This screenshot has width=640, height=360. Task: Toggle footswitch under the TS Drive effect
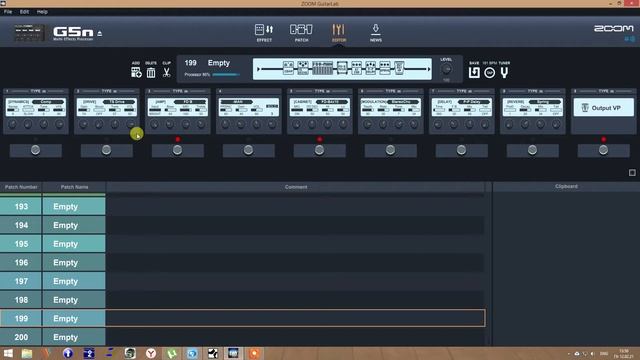click(107, 150)
